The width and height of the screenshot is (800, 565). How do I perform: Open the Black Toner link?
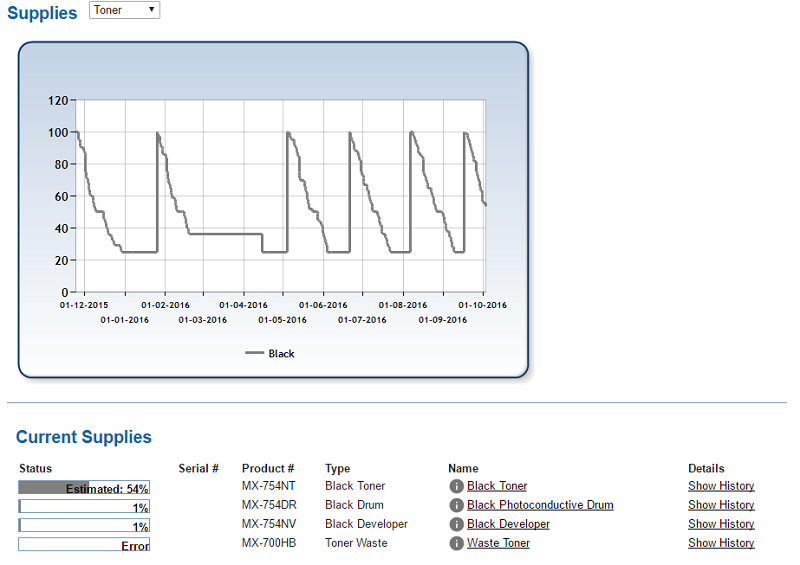[497, 486]
